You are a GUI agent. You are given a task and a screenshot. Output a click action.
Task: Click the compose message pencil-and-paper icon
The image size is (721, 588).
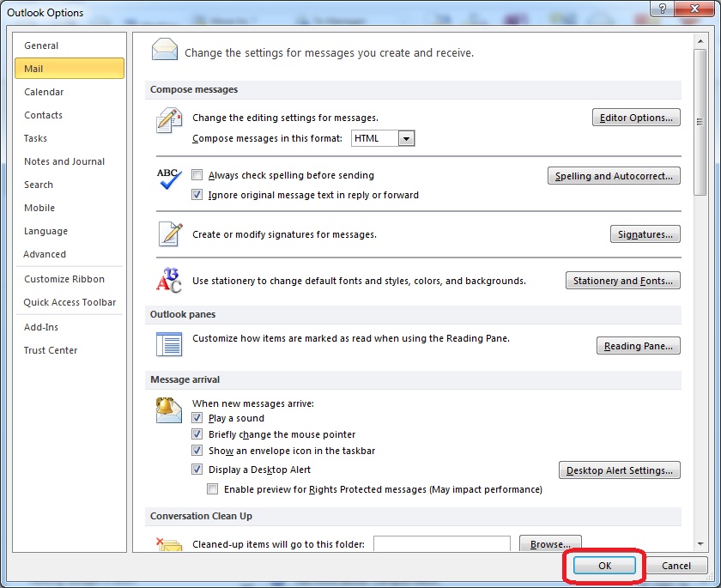(x=169, y=119)
